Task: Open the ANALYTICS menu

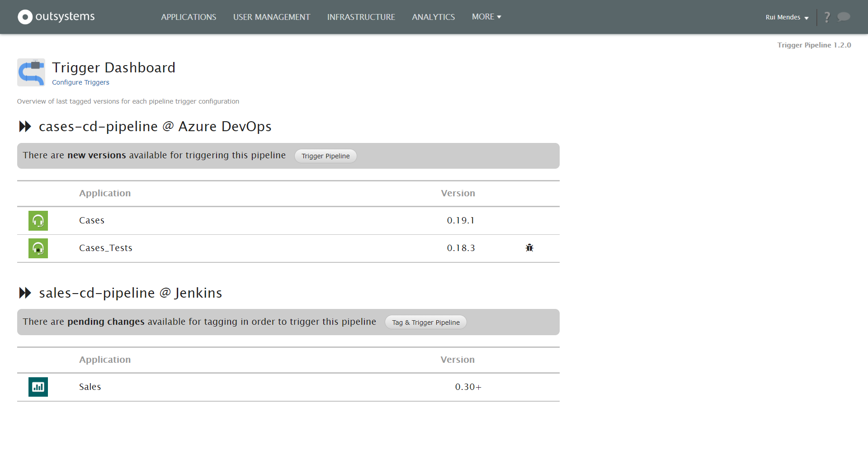Action: (x=434, y=17)
